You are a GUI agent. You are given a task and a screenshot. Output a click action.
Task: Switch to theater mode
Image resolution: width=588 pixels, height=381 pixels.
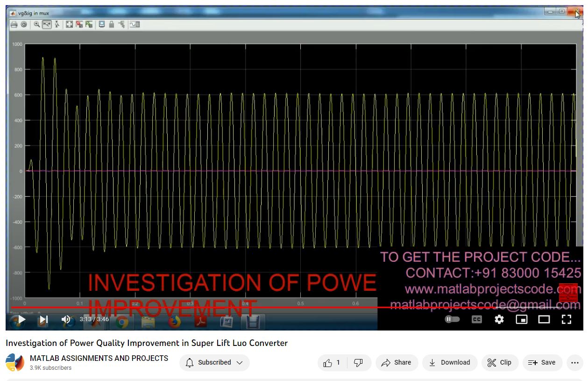544,319
